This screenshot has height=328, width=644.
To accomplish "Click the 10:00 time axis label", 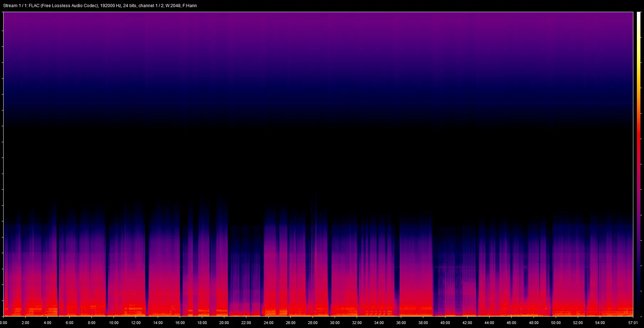I will pyautogui.click(x=114, y=323).
